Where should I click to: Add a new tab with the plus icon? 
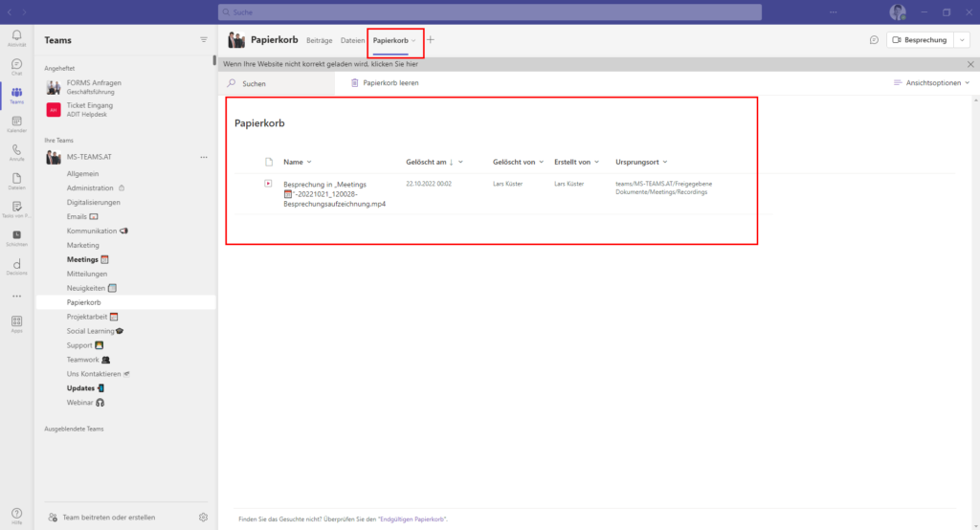(x=430, y=40)
